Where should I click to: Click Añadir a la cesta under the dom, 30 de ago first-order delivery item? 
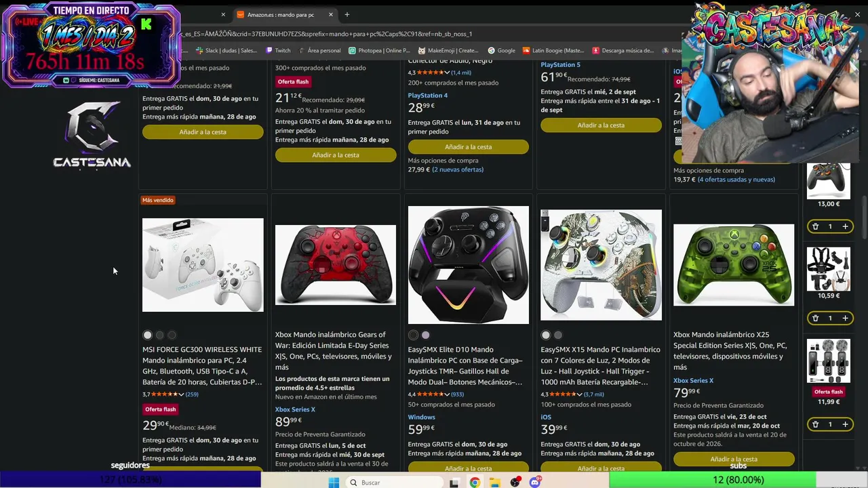pyautogui.click(x=203, y=132)
